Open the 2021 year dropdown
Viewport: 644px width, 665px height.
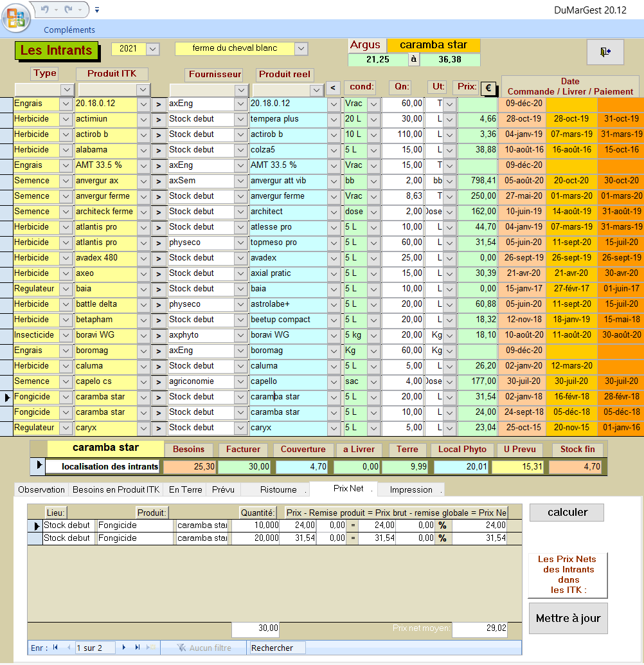click(152, 49)
